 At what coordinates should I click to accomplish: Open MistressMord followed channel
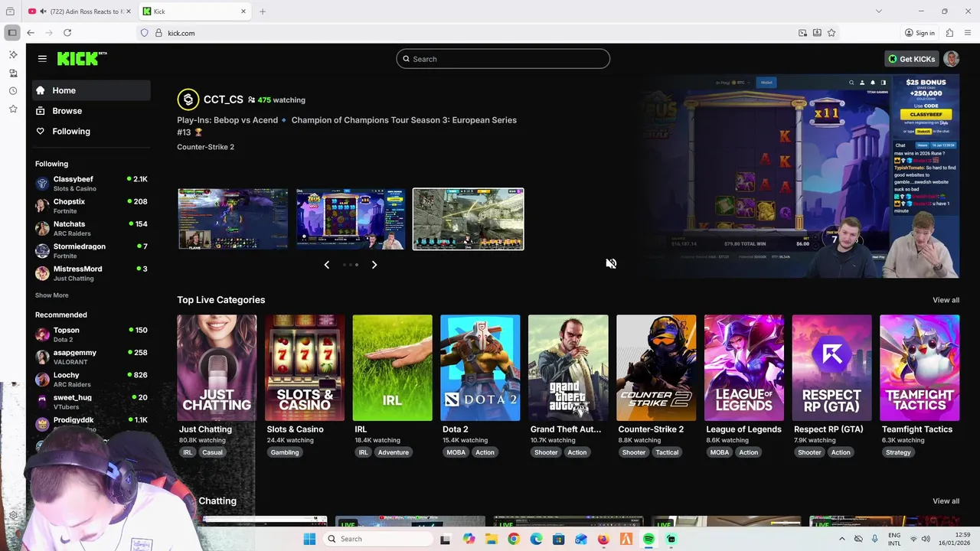pos(92,273)
